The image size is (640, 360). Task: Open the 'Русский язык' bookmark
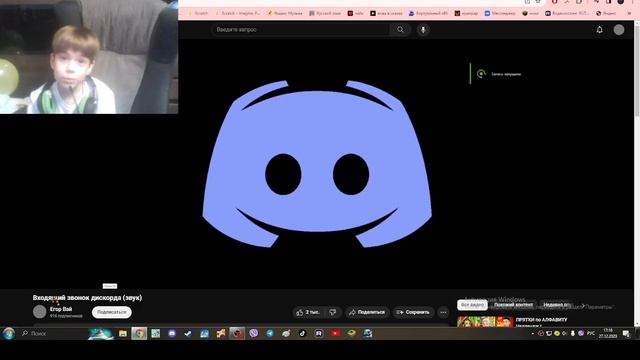point(325,13)
